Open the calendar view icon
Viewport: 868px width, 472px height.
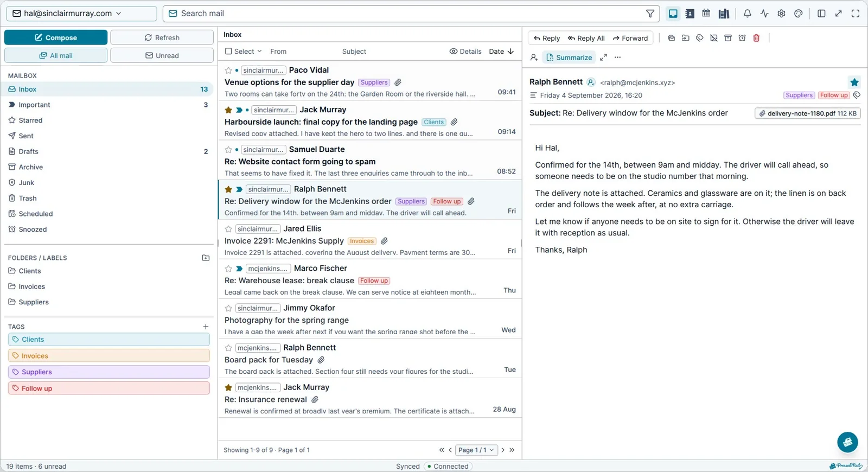[x=706, y=14]
